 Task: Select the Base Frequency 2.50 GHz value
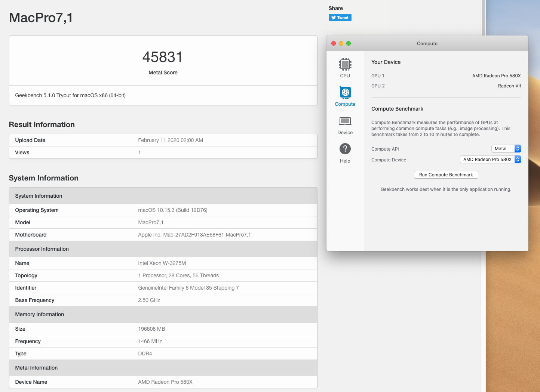tap(149, 300)
